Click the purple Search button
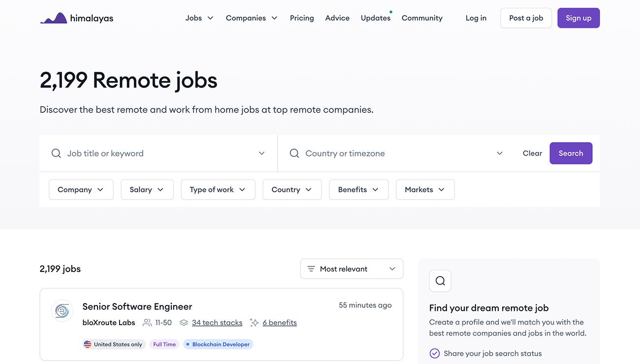Screen dimensions: 640x364 click(571, 153)
